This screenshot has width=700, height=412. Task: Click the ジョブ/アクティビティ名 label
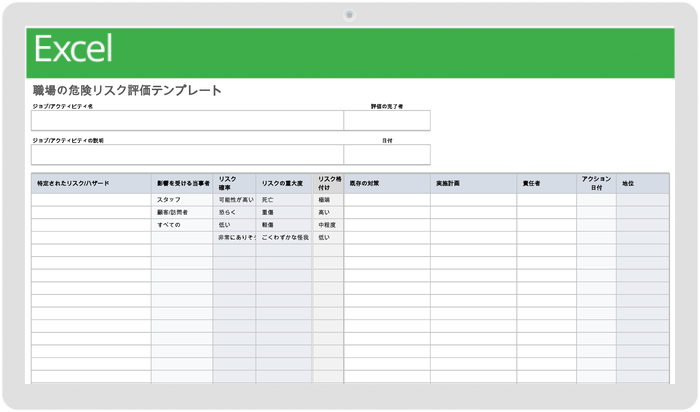62,107
